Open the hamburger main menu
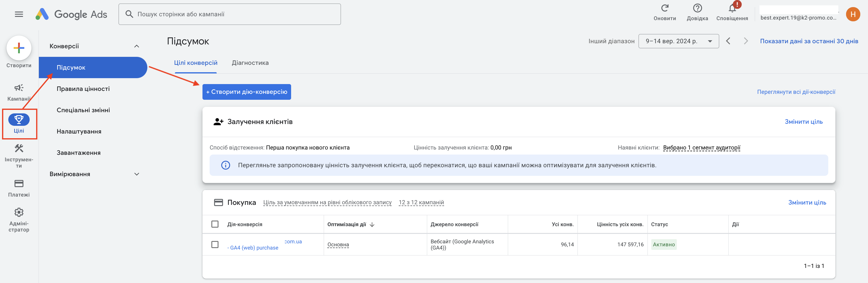The width and height of the screenshot is (868, 283). click(x=19, y=14)
